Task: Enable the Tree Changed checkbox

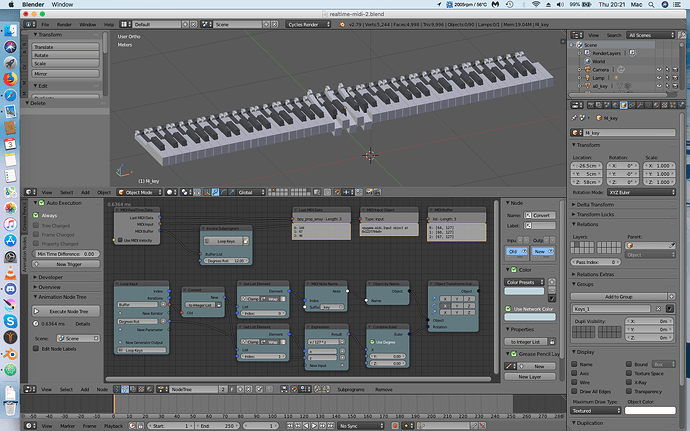Action: tap(37, 225)
